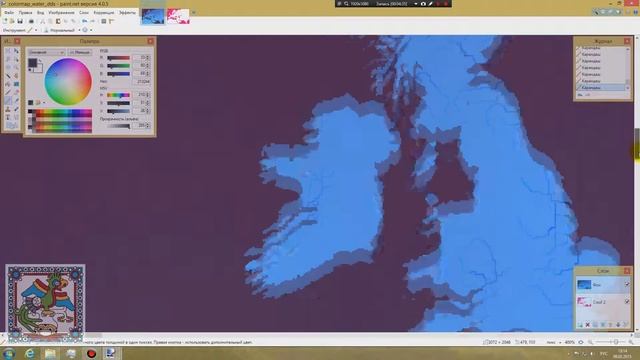Screen dimensions: 640x360
Task: Click the fit-to-window icon in status bar
Action: [x=581, y=342]
